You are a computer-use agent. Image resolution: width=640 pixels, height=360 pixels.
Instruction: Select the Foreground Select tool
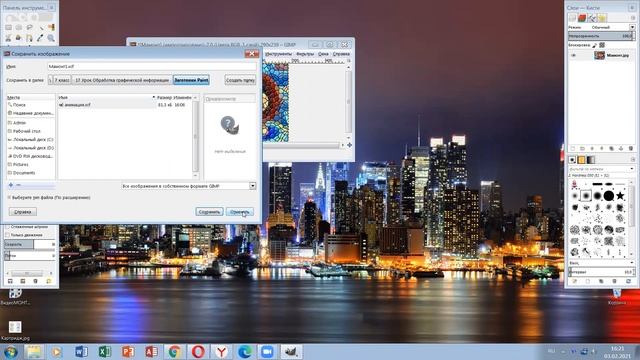(19, 38)
